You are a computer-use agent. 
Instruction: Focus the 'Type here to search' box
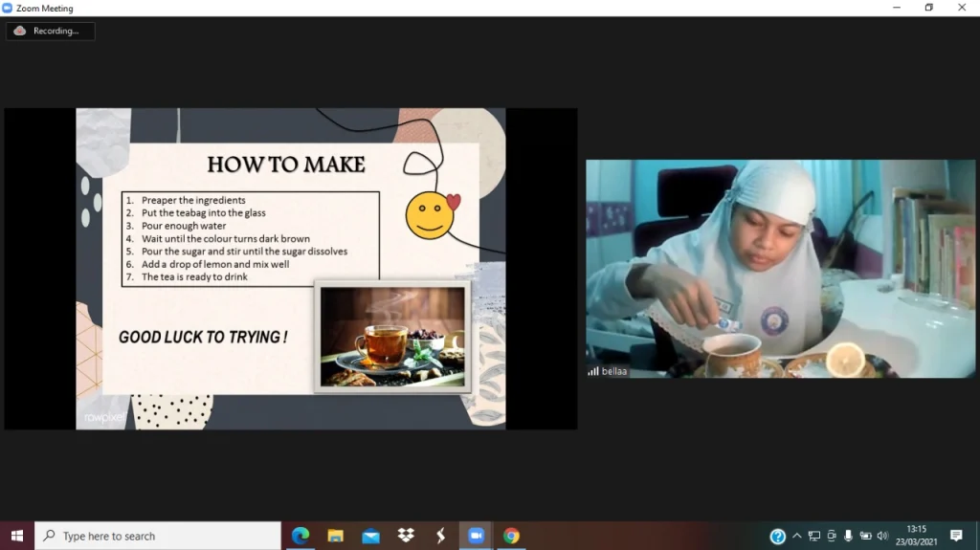click(x=158, y=536)
